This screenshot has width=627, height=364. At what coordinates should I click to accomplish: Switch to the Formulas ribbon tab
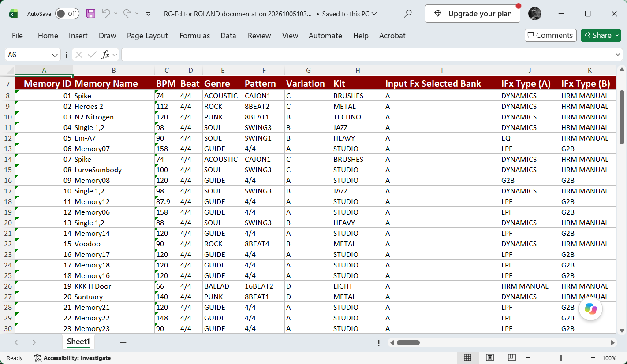point(194,36)
